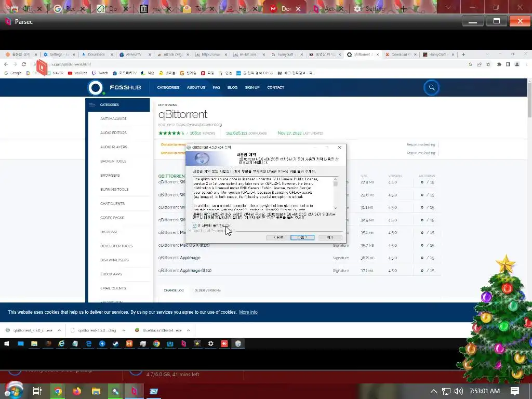Open the CATEGORIES nav menu item
Viewport: 532px width, 399px height.
pyautogui.click(x=168, y=87)
